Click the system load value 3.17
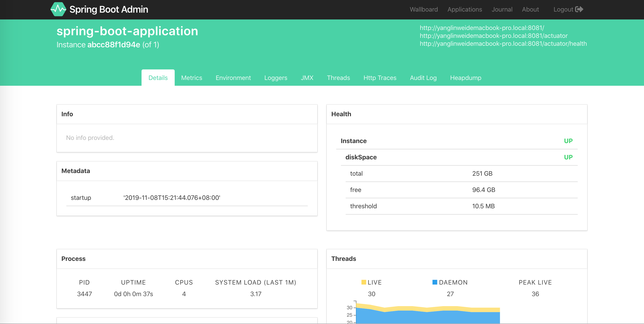The height and width of the screenshot is (324, 644). [256, 294]
